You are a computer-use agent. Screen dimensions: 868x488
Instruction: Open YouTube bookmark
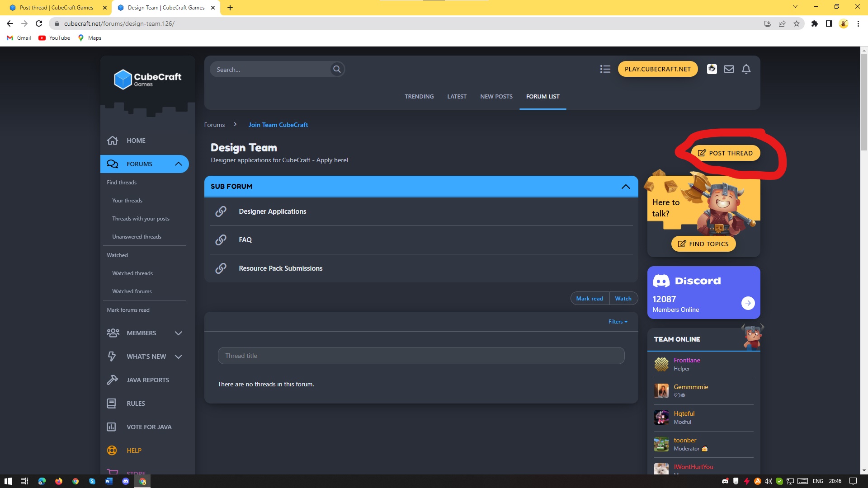pyautogui.click(x=54, y=38)
